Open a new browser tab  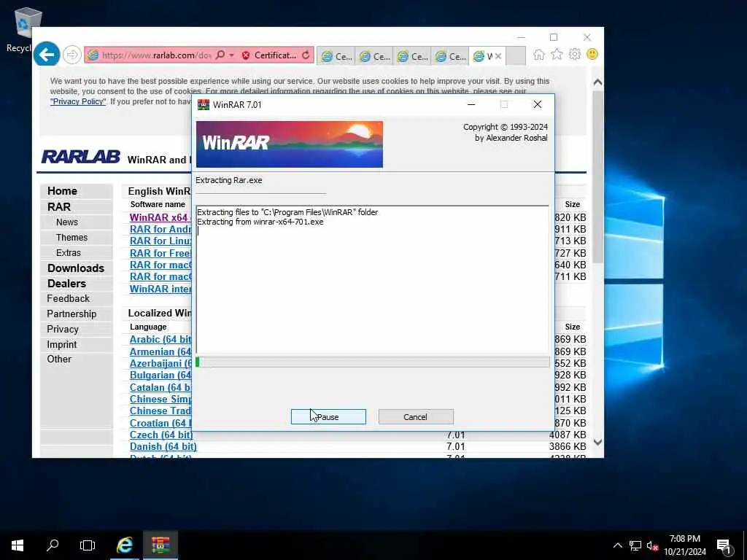[516, 56]
